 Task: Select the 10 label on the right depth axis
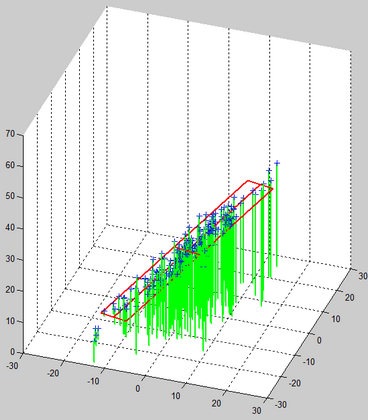click(x=336, y=319)
